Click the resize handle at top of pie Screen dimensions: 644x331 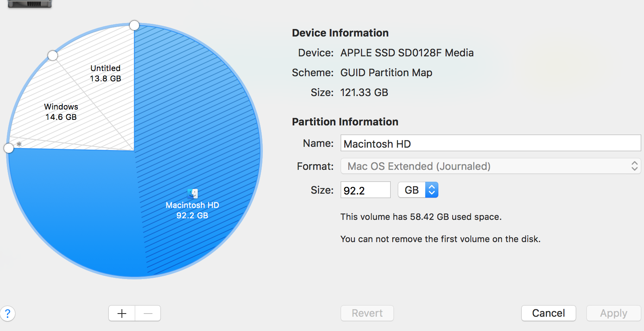[135, 25]
